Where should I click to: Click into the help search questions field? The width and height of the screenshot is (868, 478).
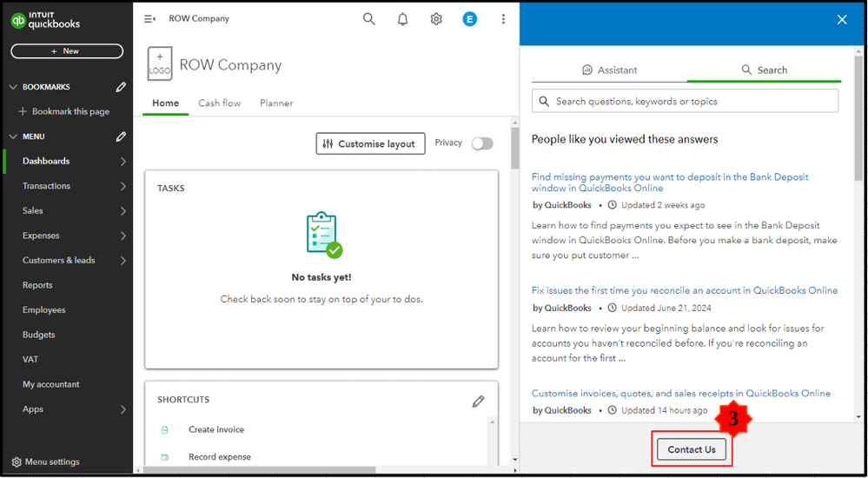(685, 102)
